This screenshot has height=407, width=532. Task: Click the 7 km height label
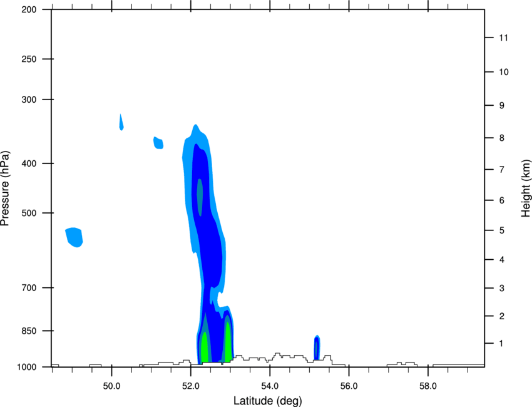pyautogui.click(x=501, y=170)
